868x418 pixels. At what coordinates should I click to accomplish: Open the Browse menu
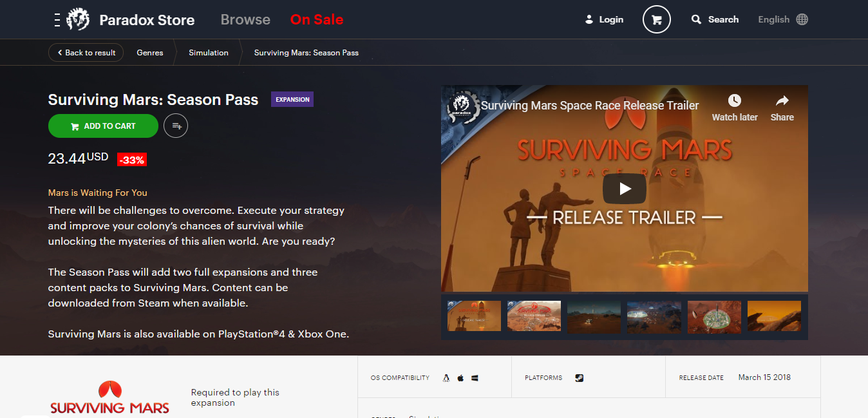[245, 19]
